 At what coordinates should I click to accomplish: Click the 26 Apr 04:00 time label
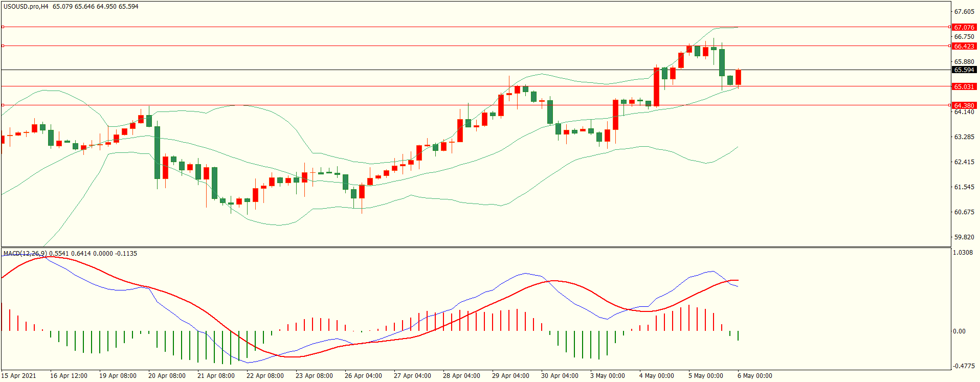click(x=363, y=376)
